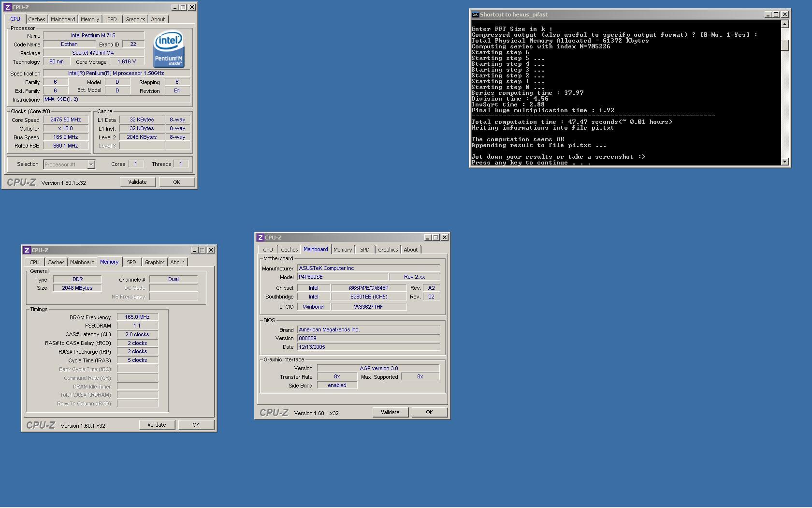Go to Graphics tab in the Mainboard window
The height and width of the screenshot is (508, 812).
[388, 250]
